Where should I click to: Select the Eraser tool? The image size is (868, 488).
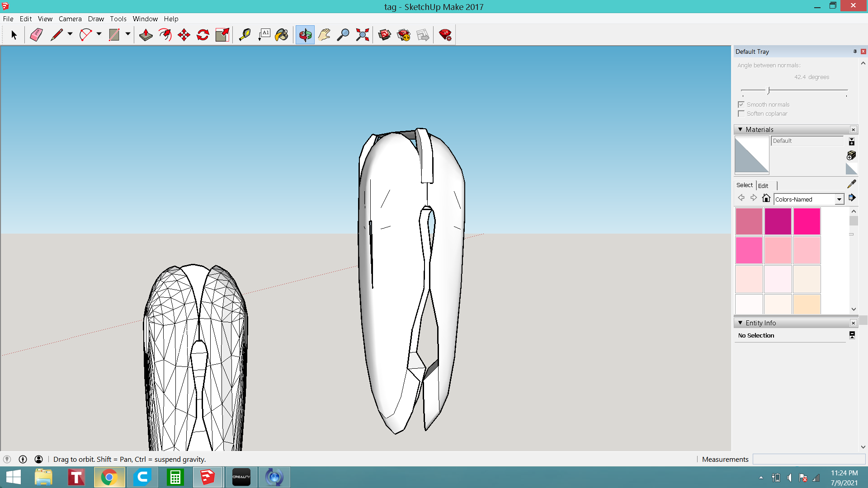pyautogui.click(x=36, y=35)
